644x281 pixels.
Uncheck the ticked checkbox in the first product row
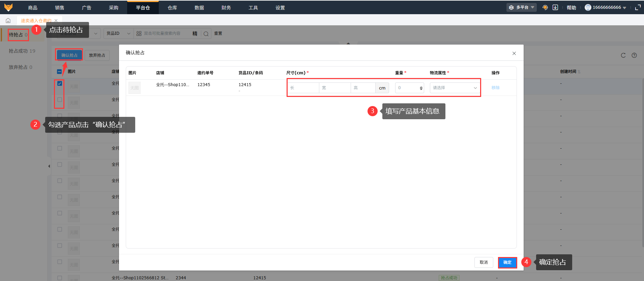(x=60, y=83)
